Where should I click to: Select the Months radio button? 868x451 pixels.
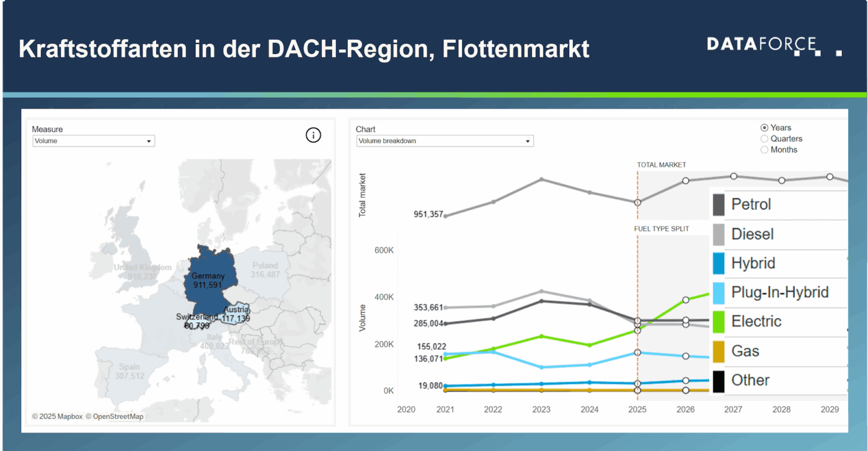click(x=764, y=150)
